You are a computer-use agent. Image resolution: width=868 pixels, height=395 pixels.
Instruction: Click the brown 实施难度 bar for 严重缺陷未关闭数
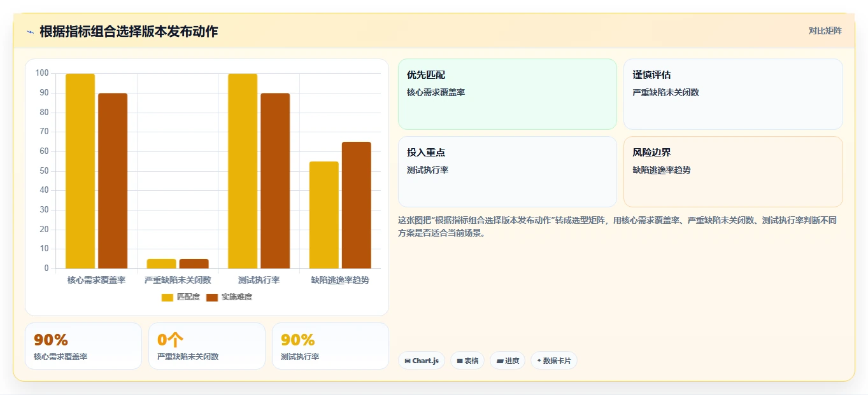[x=194, y=263]
